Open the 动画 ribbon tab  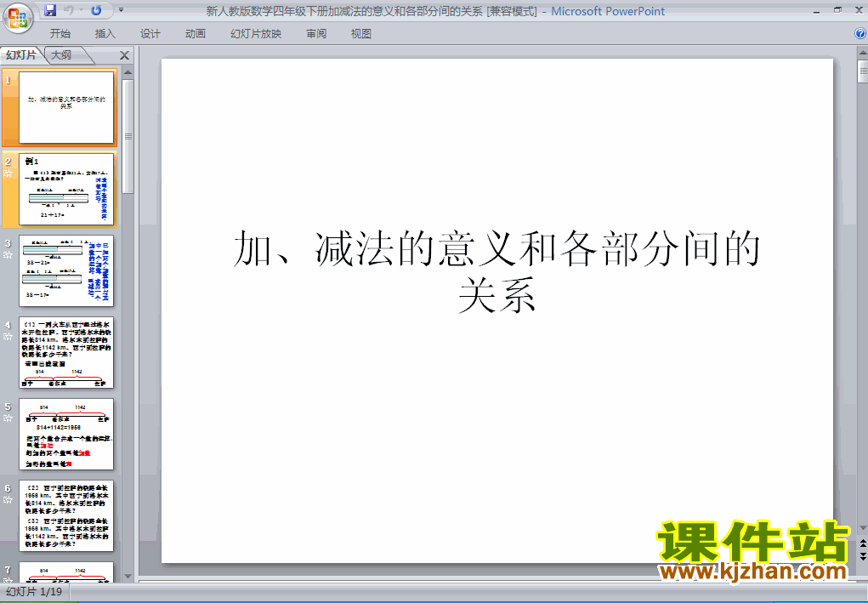coord(196,34)
